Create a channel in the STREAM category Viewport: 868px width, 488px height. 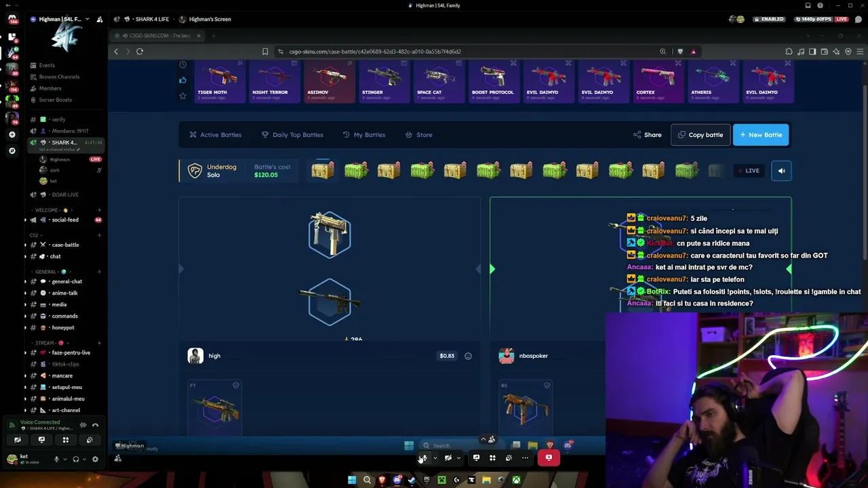point(100,343)
